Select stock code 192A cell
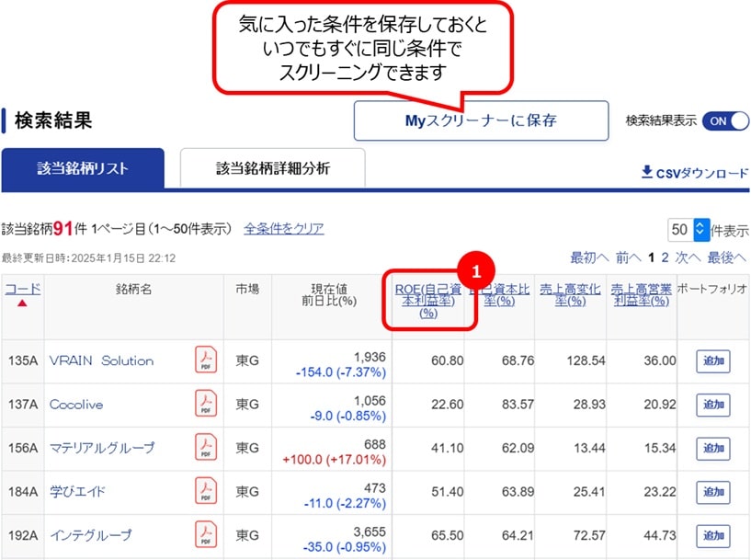The image size is (751, 560). click(x=22, y=535)
